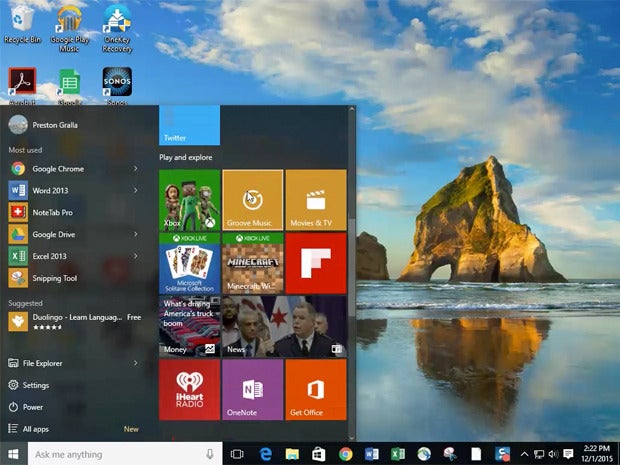Viewport: 620px width, 465px height.
Task: Open Excel from the taskbar
Action: pos(398,454)
